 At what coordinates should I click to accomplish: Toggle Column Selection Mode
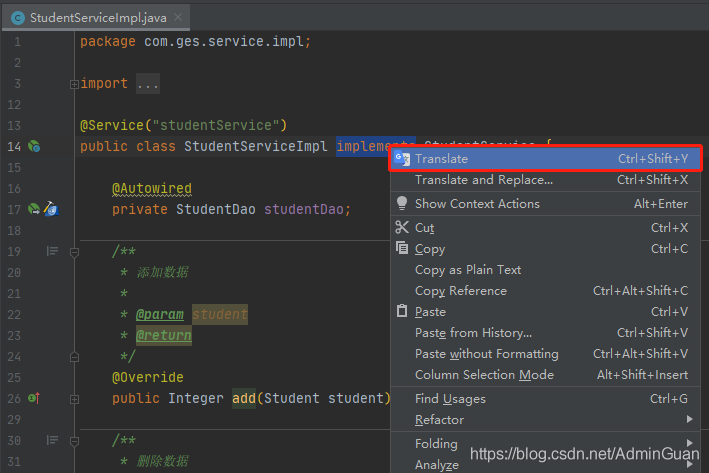545,375
